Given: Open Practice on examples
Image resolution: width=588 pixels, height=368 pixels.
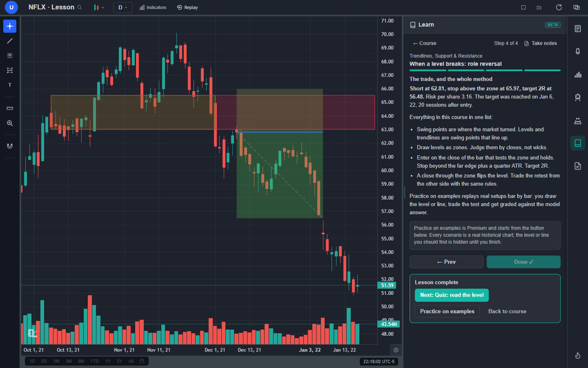Looking at the screenshot, I should 447,311.
